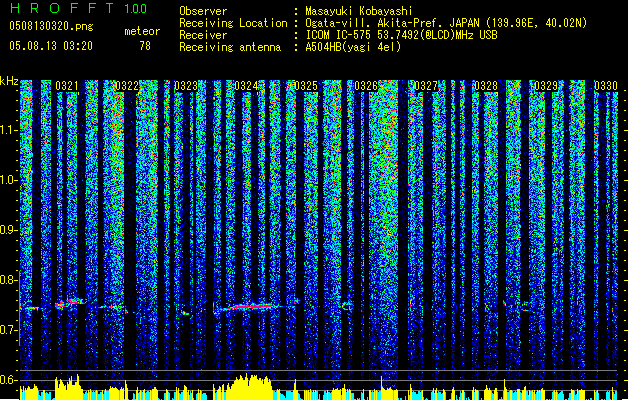The width and height of the screenshot is (629, 400).
Task: Click the 0321 time marker
Action: 67,86
